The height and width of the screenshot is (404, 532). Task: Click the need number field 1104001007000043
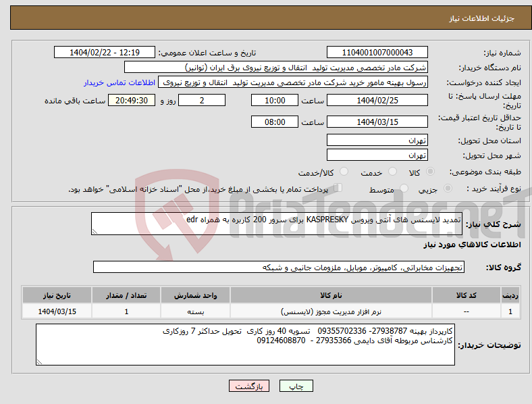coord(377,52)
